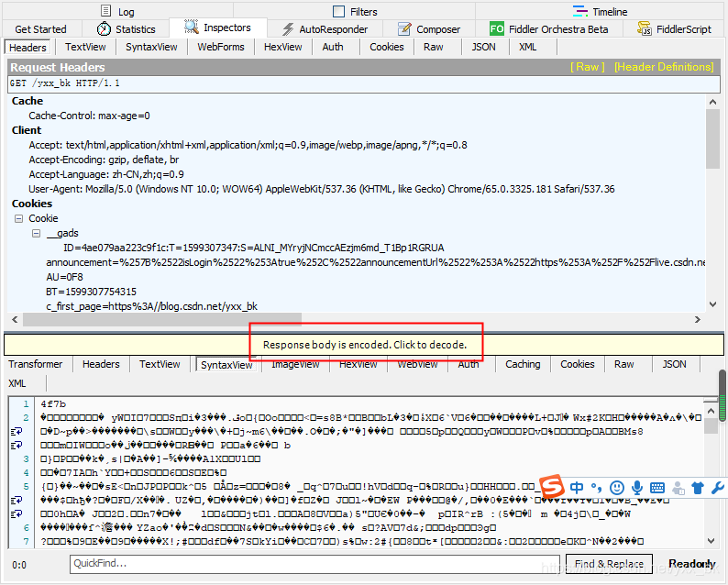Click the headers scroll up arrow

click(x=712, y=102)
